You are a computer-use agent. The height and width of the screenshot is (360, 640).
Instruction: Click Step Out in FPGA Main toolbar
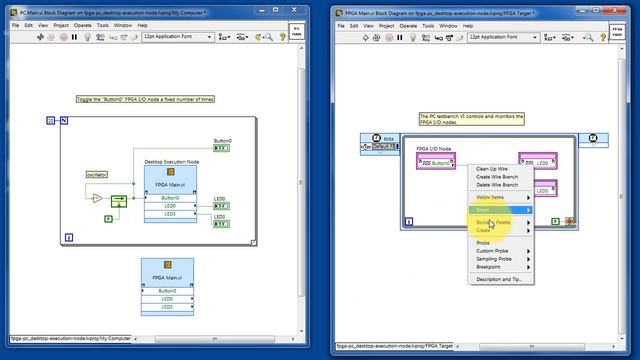(x=459, y=38)
